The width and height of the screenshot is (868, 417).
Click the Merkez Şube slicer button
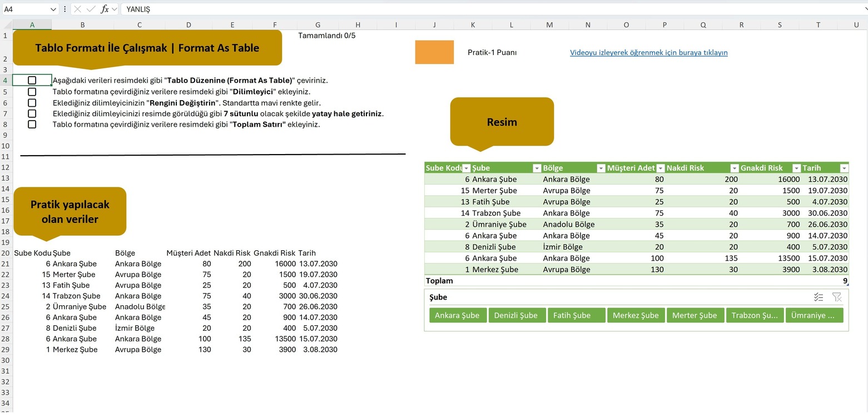pos(636,315)
